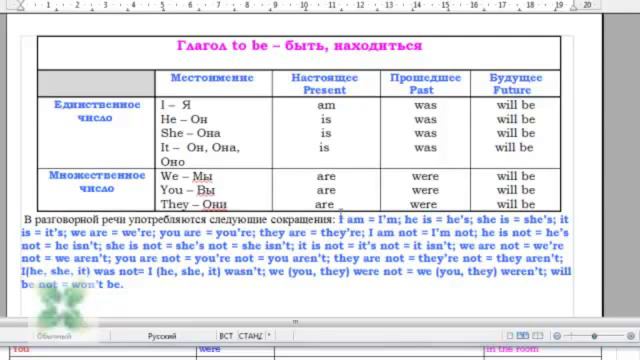The height and width of the screenshot is (360, 640).
Task: Switch to the multi-page view layout icon
Action: click(x=523, y=336)
